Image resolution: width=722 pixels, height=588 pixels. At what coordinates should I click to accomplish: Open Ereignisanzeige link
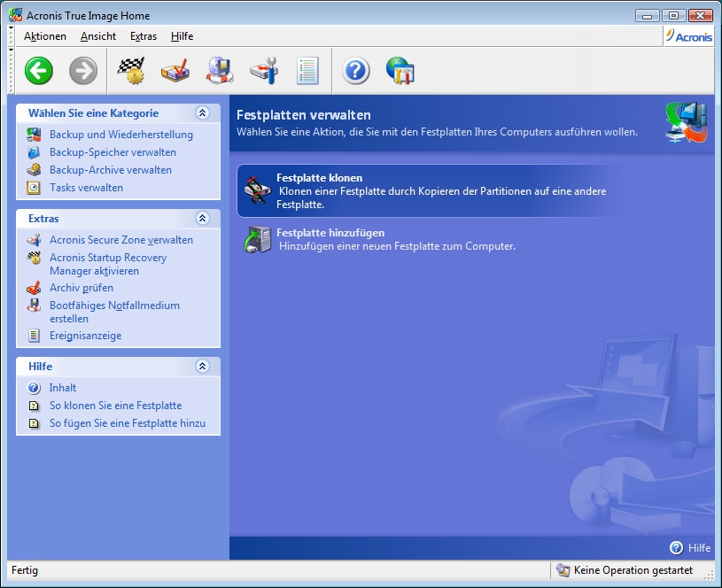coord(86,336)
